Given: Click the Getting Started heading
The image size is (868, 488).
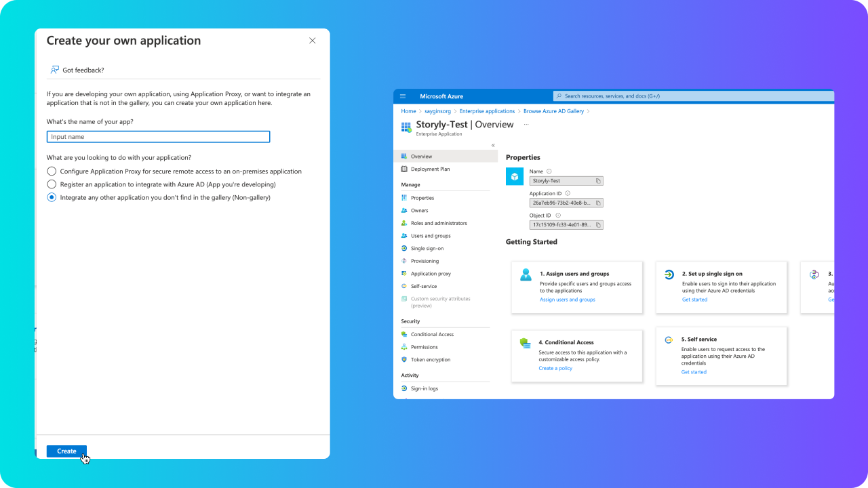Looking at the screenshot, I should point(532,242).
